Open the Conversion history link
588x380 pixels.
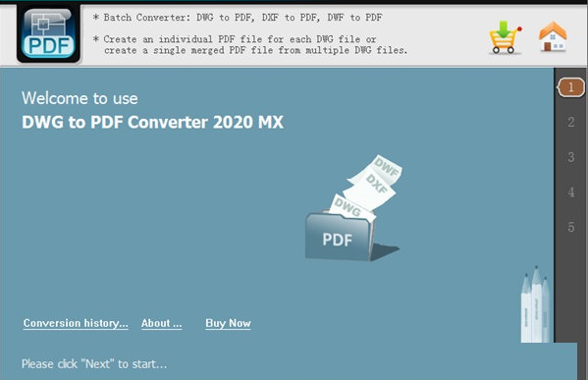click(76, 323)
